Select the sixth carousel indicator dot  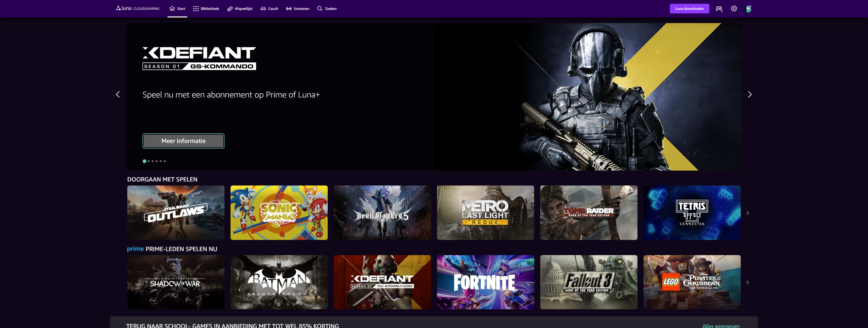[x=165, y=161]
